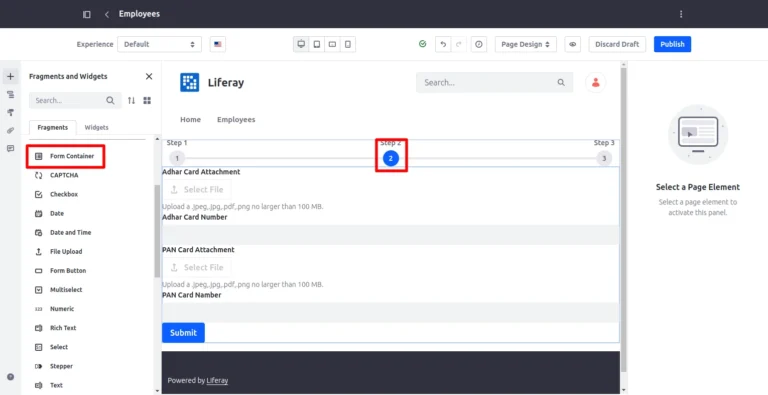The image size is (768, 395).
Task: Click the Submit button
Action: click(183, 333)
